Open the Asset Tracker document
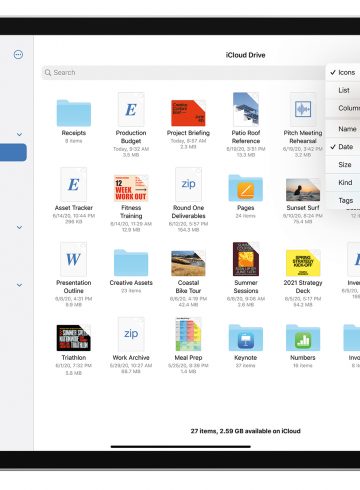This screenshot has height=490, width=360. point(74,184)
